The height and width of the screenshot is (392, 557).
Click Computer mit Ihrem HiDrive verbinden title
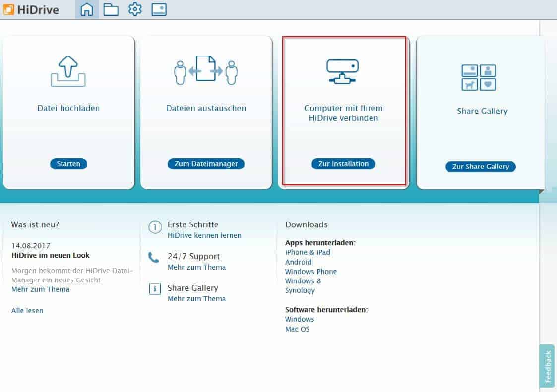click(x=344, y=113)
